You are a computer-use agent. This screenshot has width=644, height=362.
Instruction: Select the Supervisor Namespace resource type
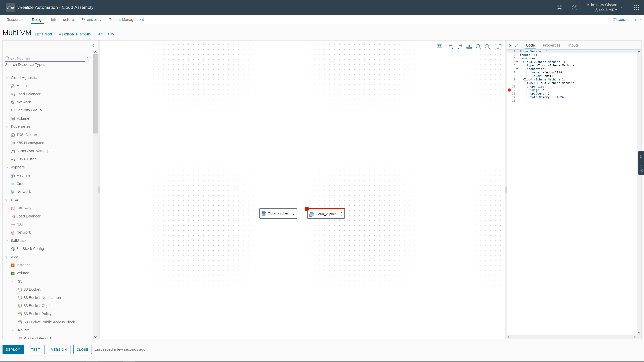click(33, 151)
